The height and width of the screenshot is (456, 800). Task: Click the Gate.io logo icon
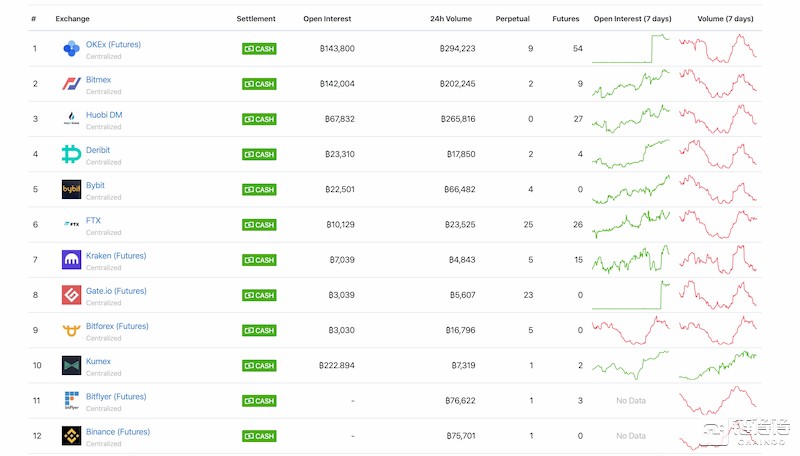point(71,295)
